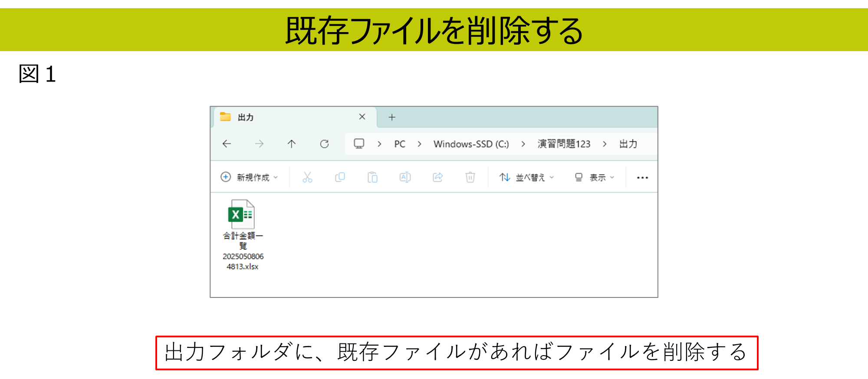This screenshot has height=379, width=868.
Task: Click the Cut scissors icon
Action: [307, 177]
